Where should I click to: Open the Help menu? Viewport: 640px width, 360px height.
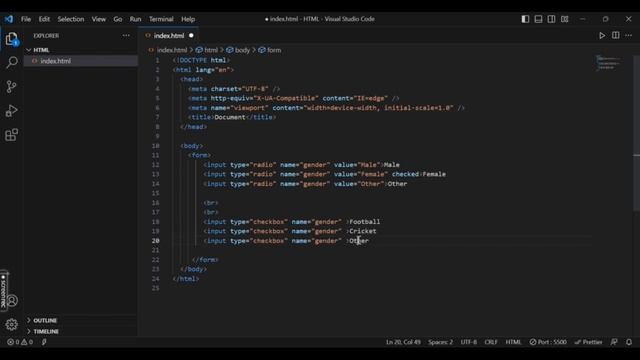click(188, 19)
